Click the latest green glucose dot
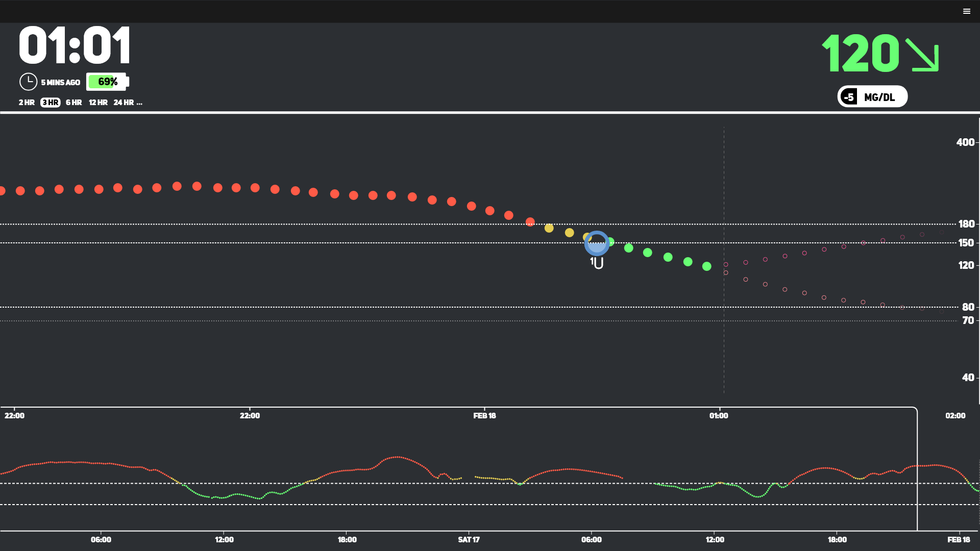 [707, 266]
